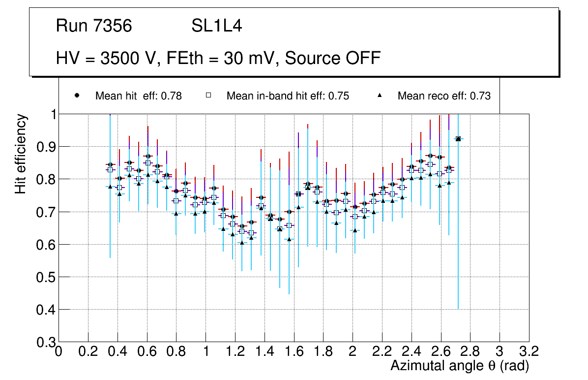Click the 0.5 tick label on y-axis
588x380 pixels.
(45, 277)
